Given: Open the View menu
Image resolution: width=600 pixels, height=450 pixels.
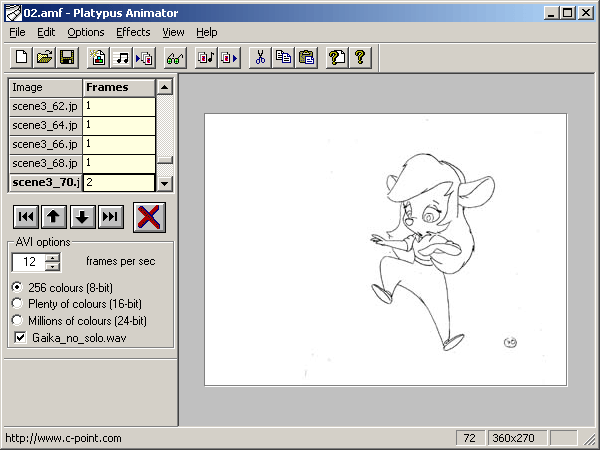Looking at the screenshot, I should [173, 33].
